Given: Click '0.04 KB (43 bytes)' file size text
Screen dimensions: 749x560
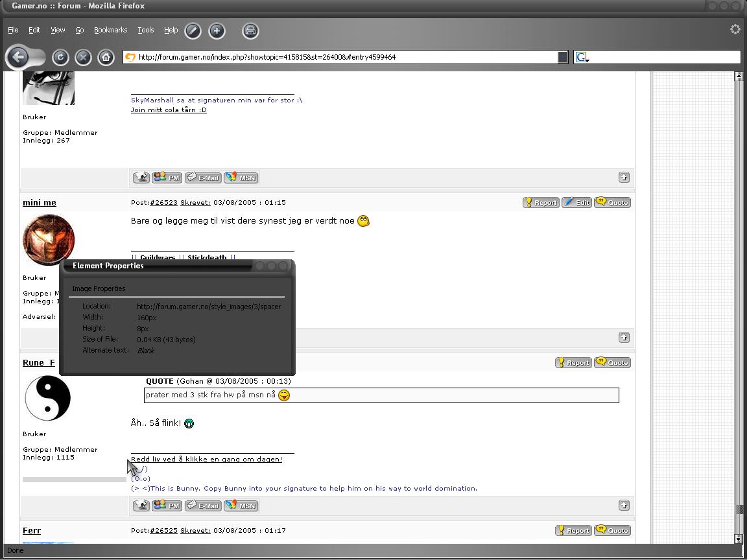Looking at the screenshot, I should coord(166,340).
